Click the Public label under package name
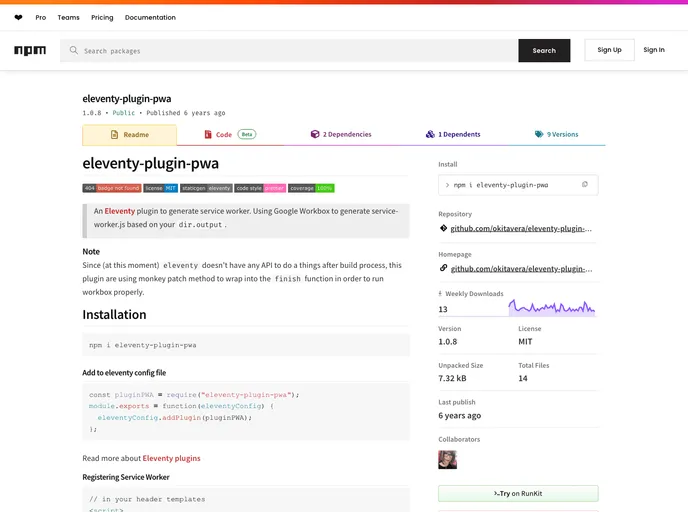The width and height of the screenshot is (688, 512). tap(124, 113)
